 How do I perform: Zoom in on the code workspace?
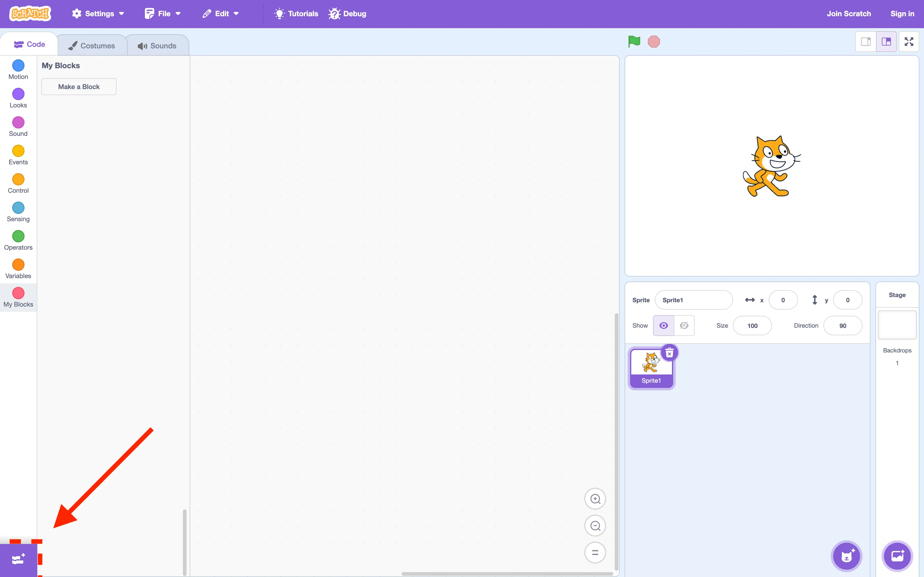pyautogui.click(x=595, y=499)
